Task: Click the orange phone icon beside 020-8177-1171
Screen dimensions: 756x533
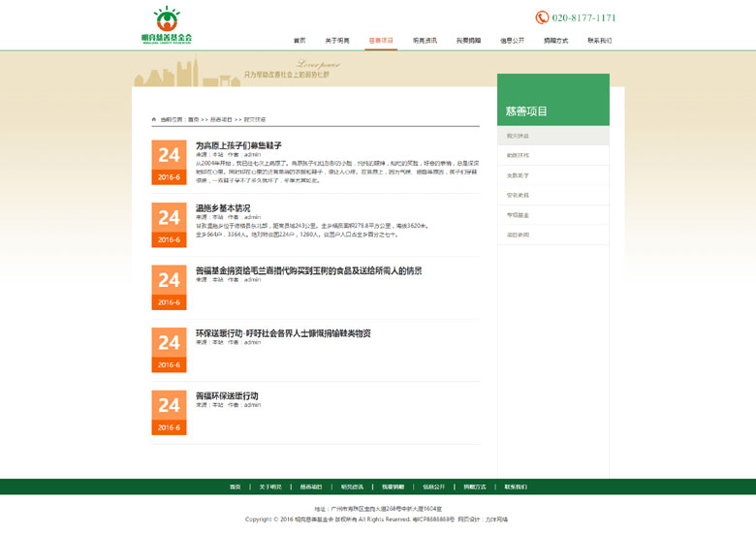Action: (542, 17)
